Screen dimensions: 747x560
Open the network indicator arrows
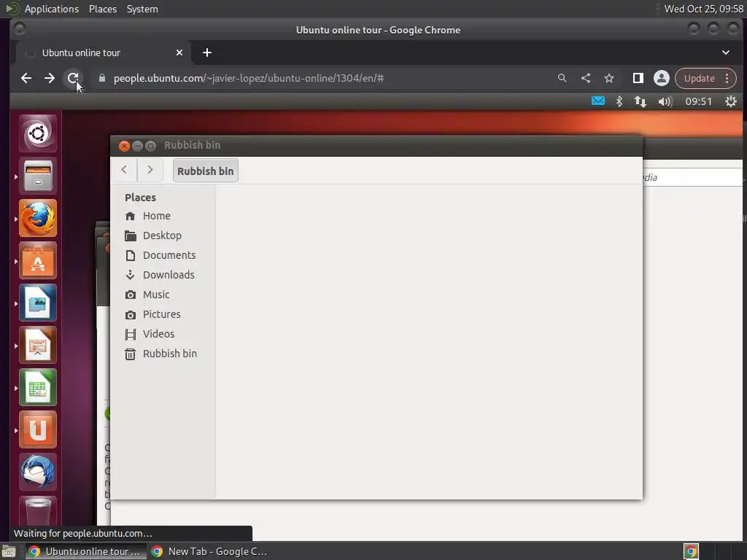(640, 101)
